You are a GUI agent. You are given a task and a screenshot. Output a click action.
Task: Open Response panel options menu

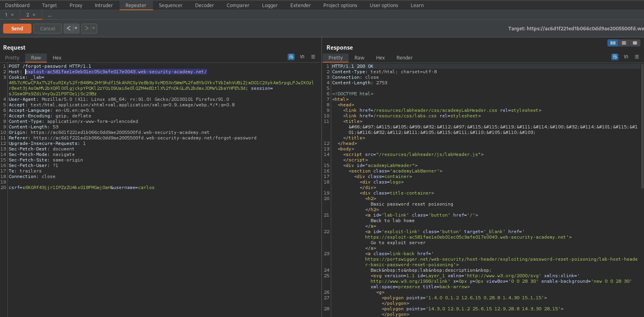tap(637, 57)
